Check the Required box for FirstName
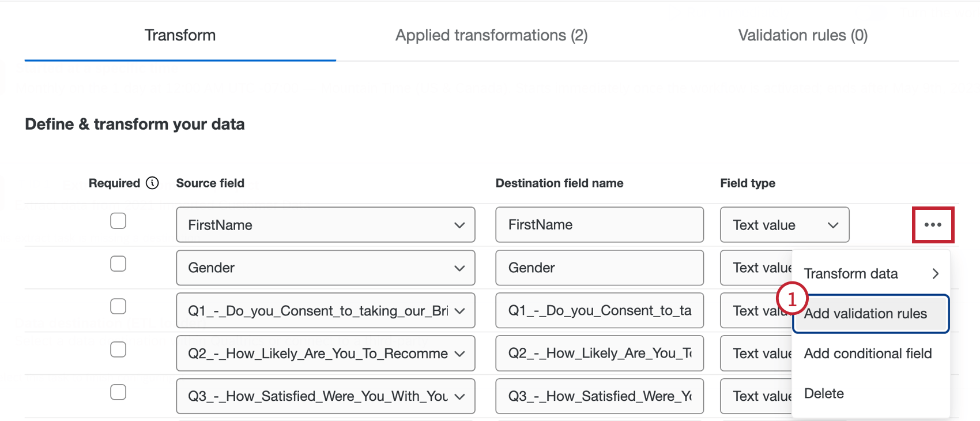980x421 pixels. click(118, 221)
